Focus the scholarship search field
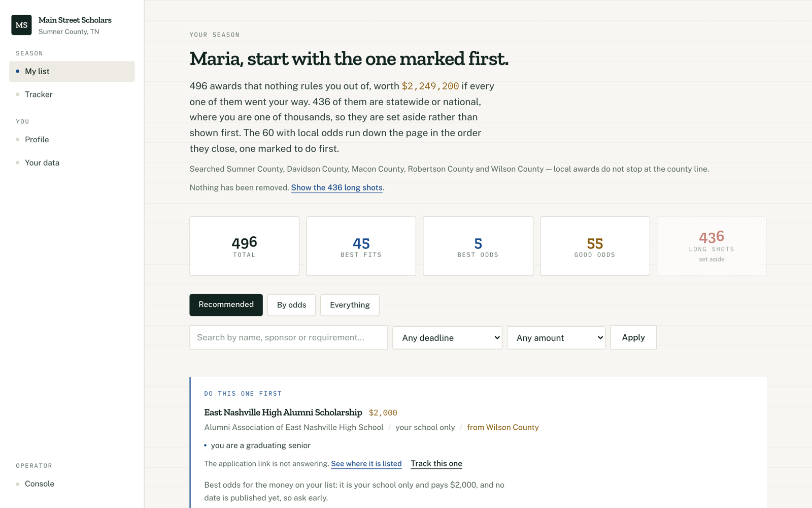The width and height of the screenshot is (812, 508). (289, 338)
